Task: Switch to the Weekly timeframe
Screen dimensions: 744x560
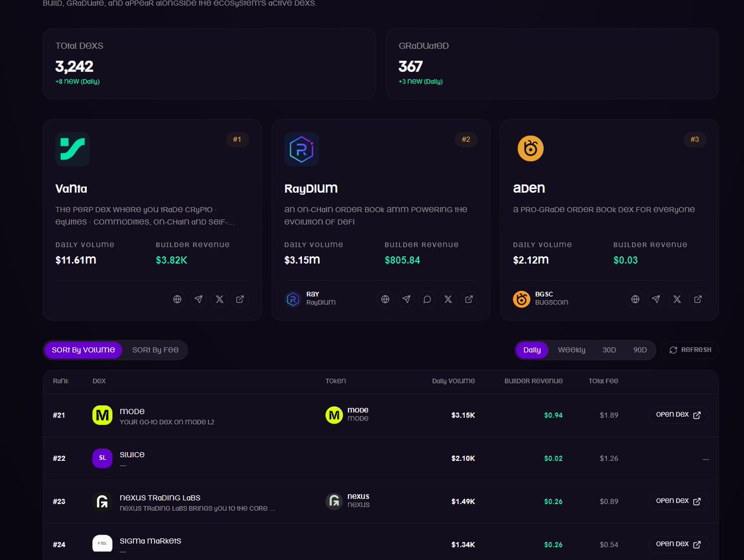Action: pyautogui.click(x=571, y=350)
